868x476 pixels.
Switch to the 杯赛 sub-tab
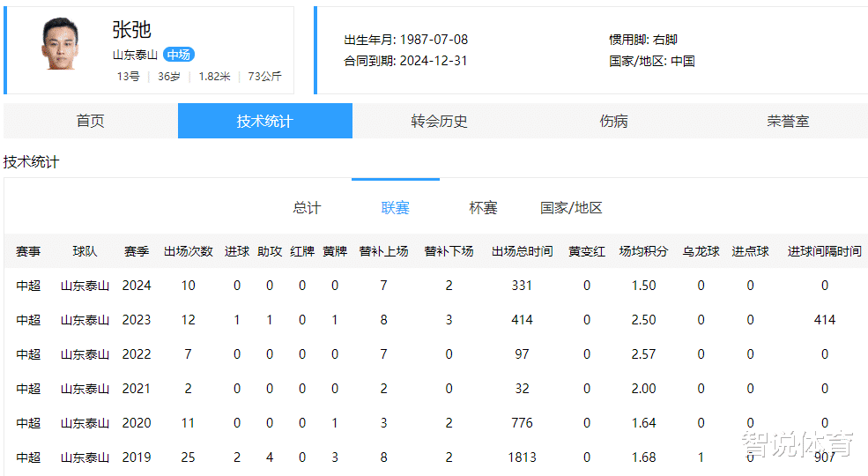[483, 207]
